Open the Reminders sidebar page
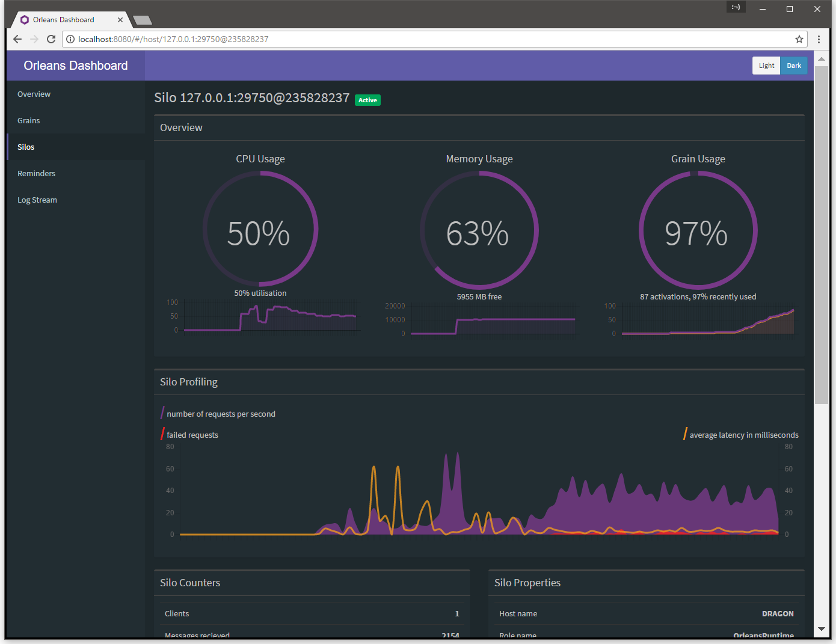 (76, 174)
